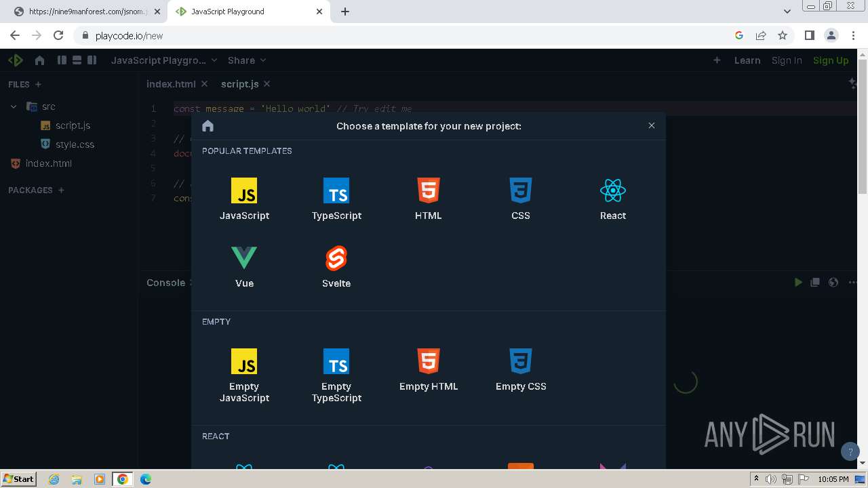Open console more options dots
Image resolution: width=868 pixels, height=488 pixels.
pos(852,283)
